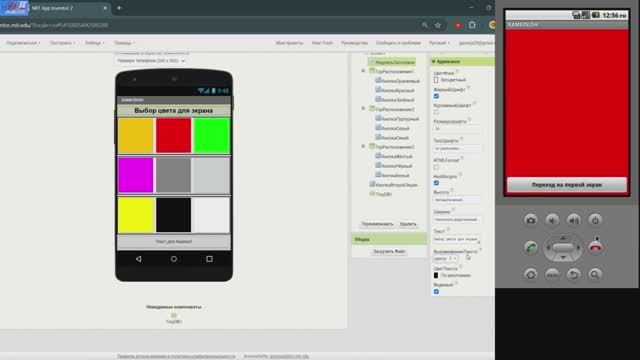Open the Settings menu
The width and height of the screenshot is (640, 360).
pyautogui.click(x=95, y=43)
